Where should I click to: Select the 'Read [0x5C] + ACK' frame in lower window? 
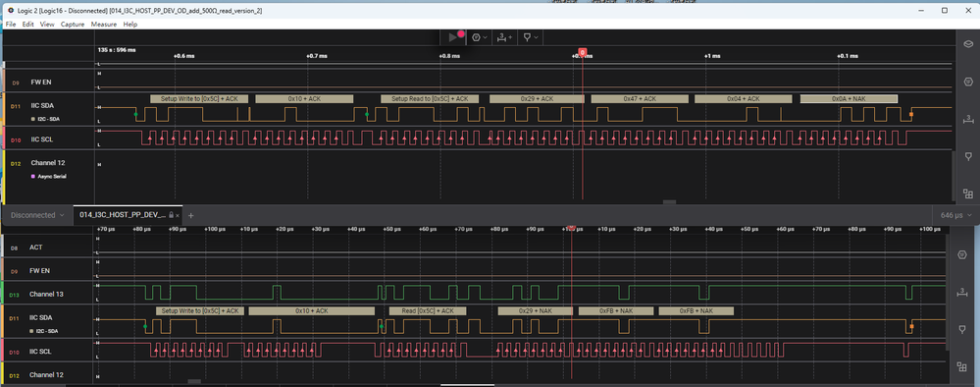(427, 310)
